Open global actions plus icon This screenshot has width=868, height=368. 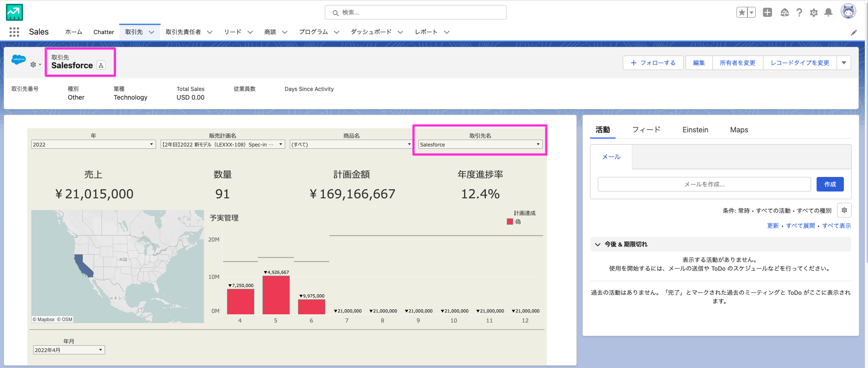point(767,13)
